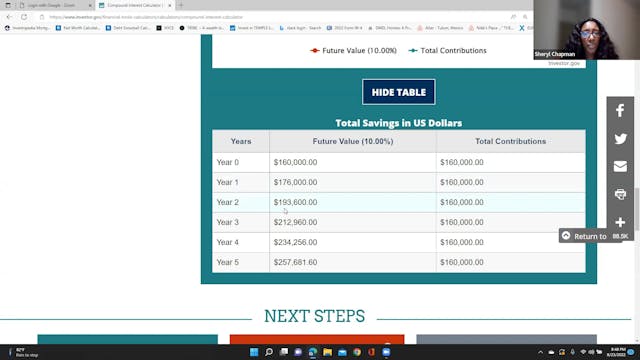Toggle Future Value (10.00%) legend series

pos(353,51)
